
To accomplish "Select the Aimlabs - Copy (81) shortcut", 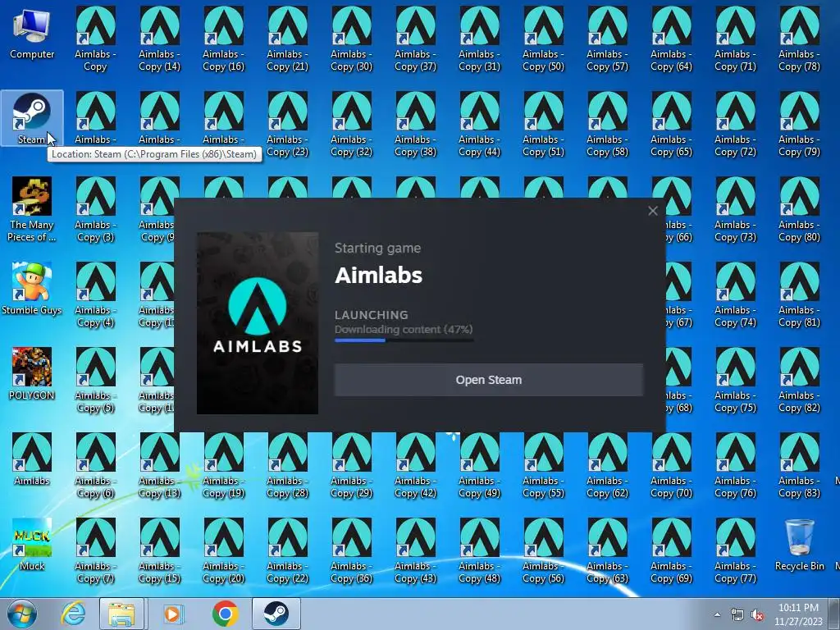I will coord(799,295).
